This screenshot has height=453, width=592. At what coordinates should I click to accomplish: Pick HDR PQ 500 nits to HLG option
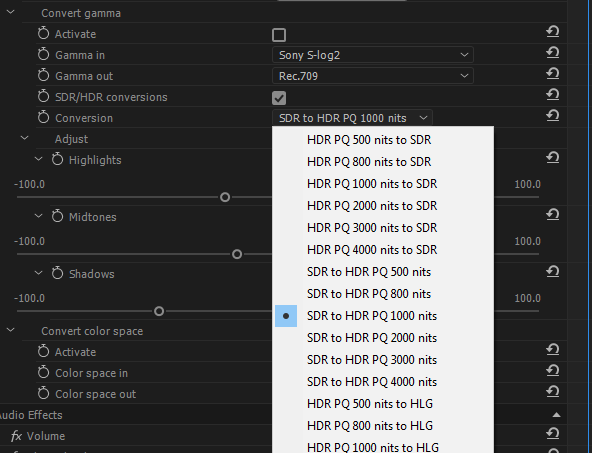(370, 404)
